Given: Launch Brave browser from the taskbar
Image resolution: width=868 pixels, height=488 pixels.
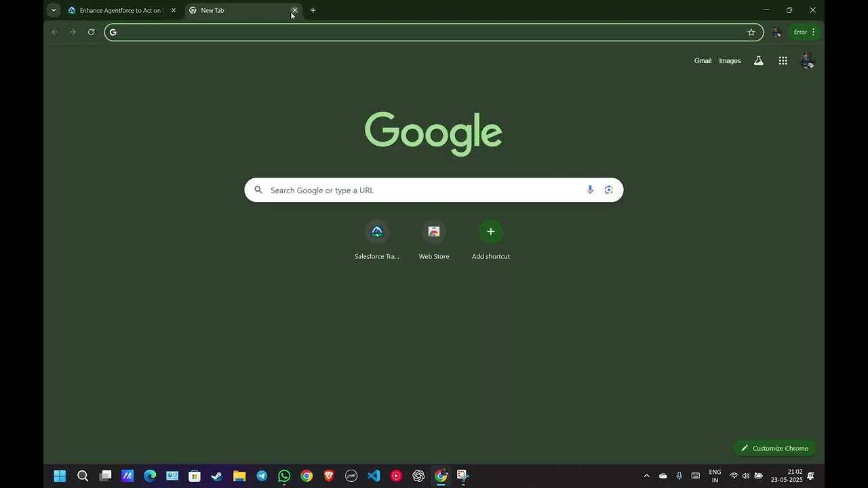Looking at the screenshot, I should pos(329,476).
